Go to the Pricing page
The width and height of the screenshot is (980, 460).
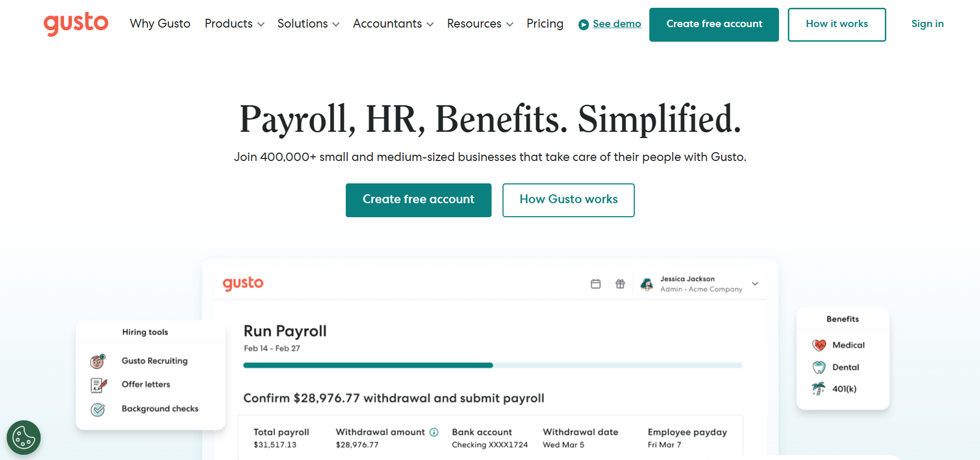545,24
